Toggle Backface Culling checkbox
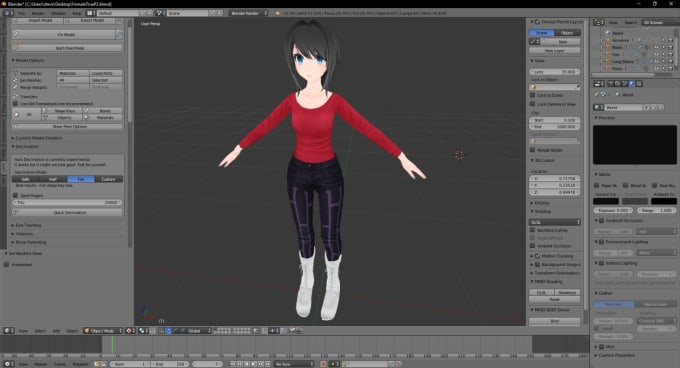Screen dimensions: 680x368 click(532, 230)
